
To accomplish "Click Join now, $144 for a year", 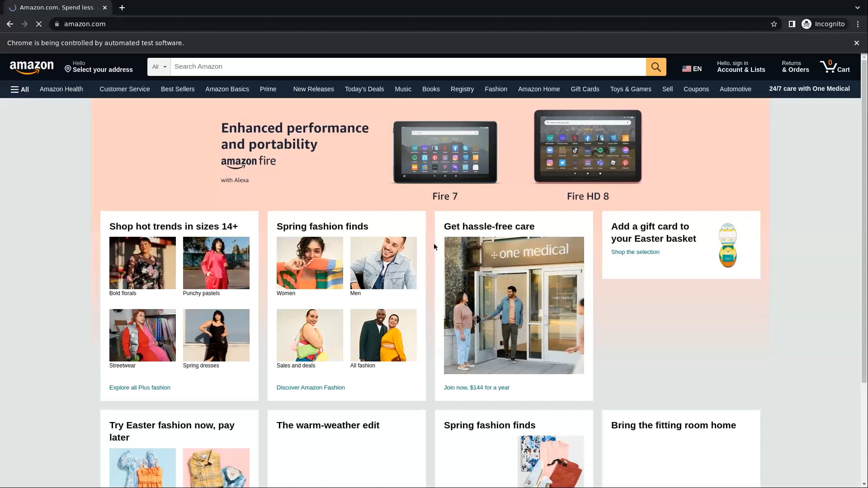I will coord(476,388).
